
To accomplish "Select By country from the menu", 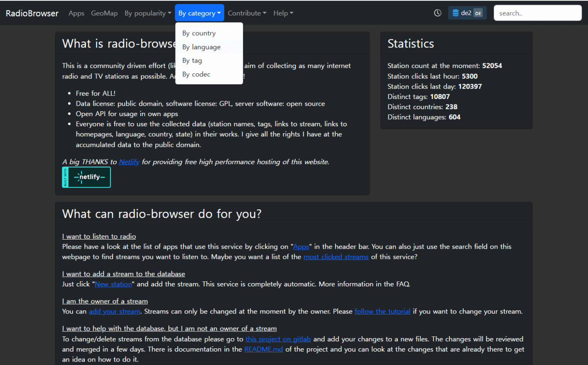I will click(x=199, y=33).
